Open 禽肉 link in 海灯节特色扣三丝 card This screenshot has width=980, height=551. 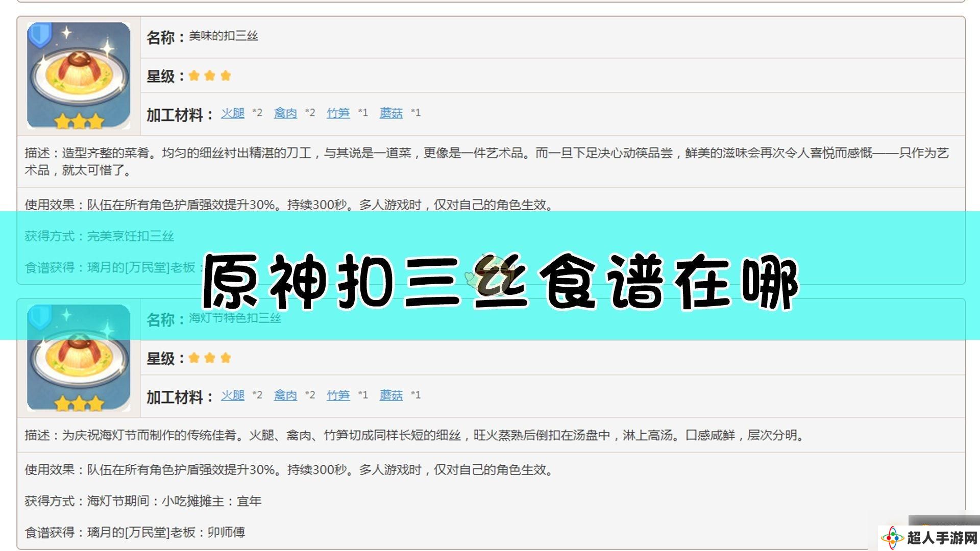click(285, 395)
